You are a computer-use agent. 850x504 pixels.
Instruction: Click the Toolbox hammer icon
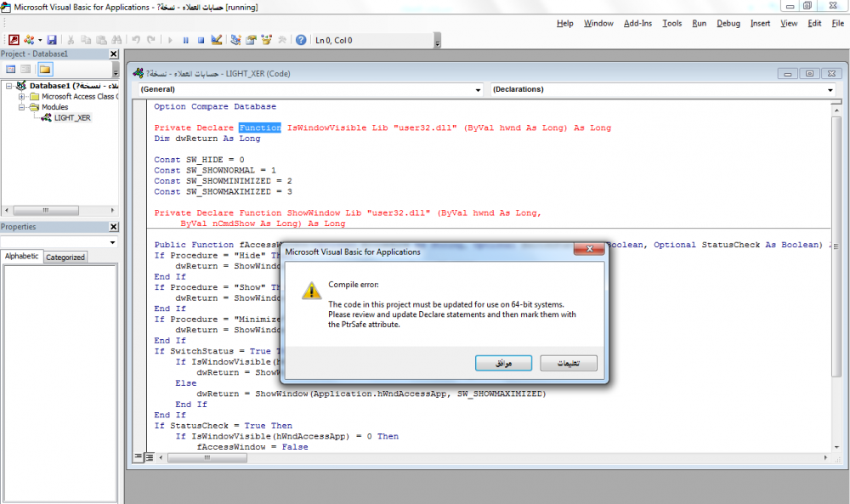282,40
